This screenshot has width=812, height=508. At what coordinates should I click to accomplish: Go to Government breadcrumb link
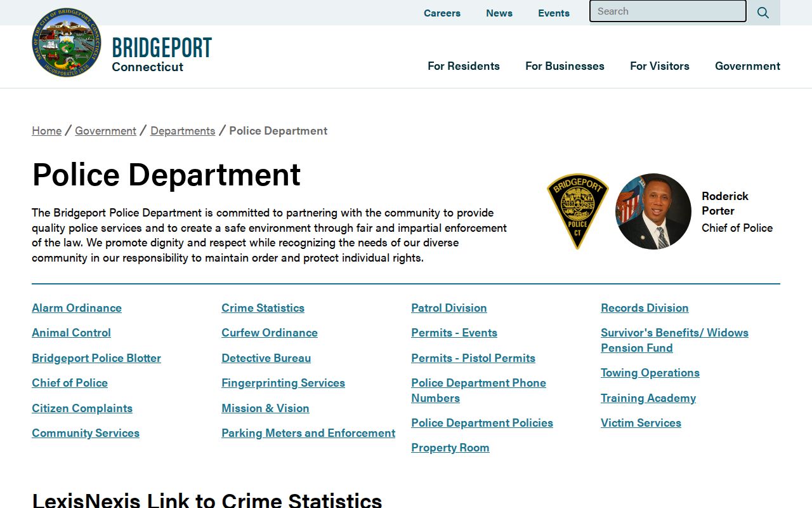(105, 131)
